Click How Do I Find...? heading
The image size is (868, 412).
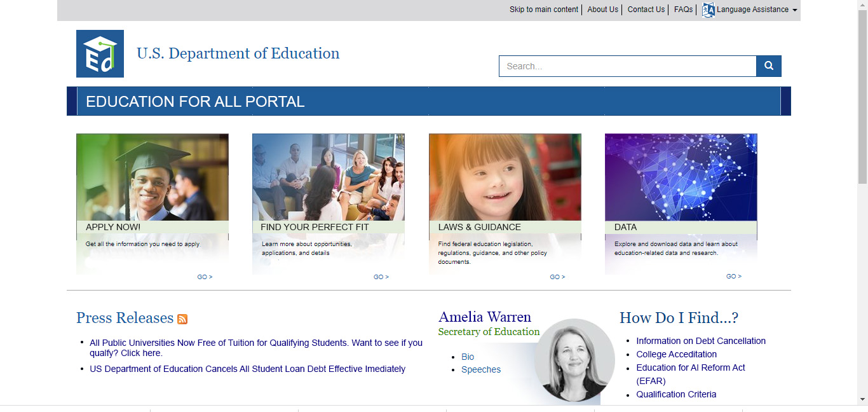coord(679,318)
